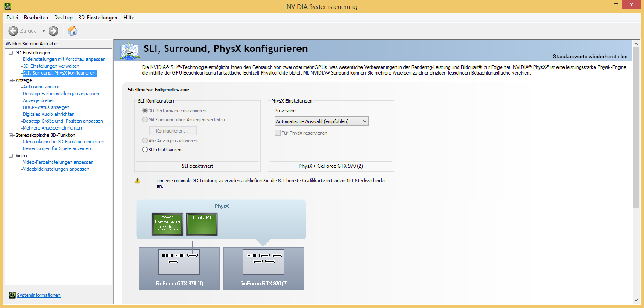Select the 3D-Performance maximieren radio button
644x308 pixels.
click(145, 111)
